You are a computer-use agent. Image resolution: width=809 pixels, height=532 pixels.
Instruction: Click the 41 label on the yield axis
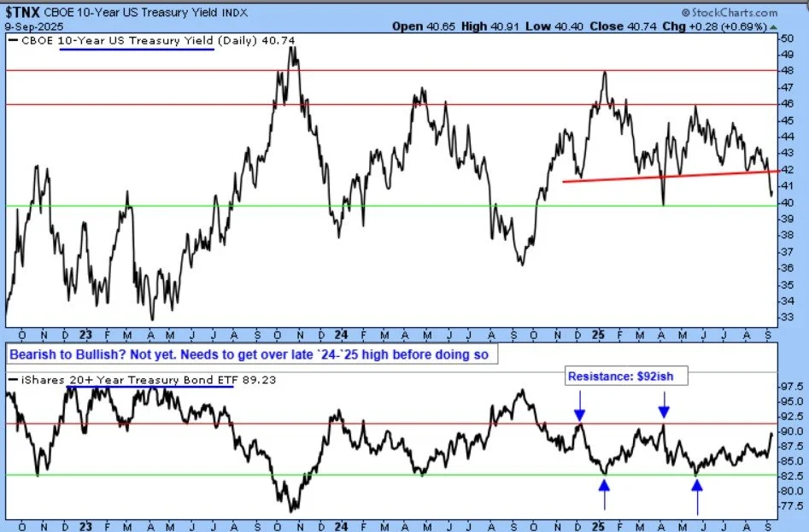pyautogui.click(x=787, y=186)
